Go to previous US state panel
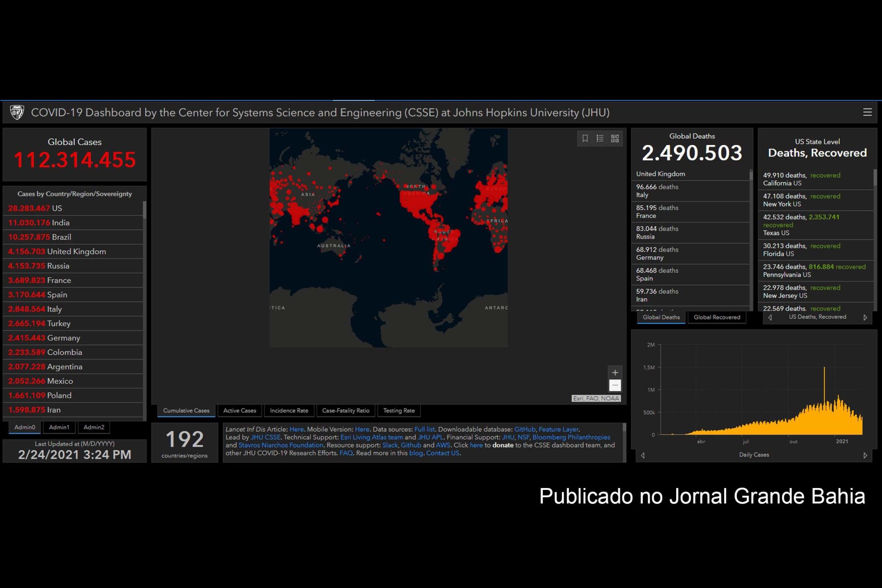 [x=770, y=317]
